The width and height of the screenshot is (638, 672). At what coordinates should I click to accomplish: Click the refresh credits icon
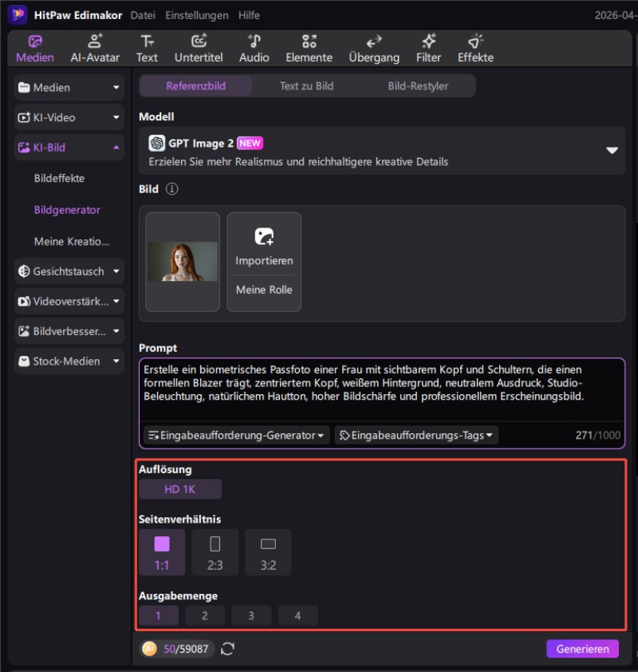click(228, 649)
